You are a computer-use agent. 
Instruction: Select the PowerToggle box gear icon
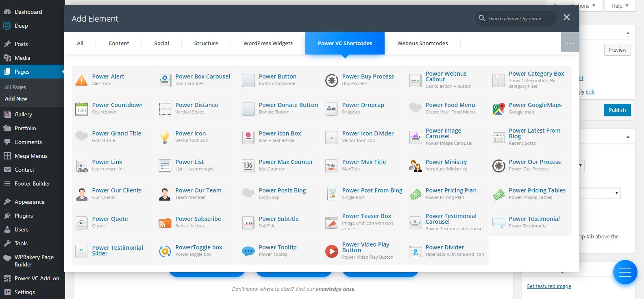pyautogui.click(x=165, y=251)
